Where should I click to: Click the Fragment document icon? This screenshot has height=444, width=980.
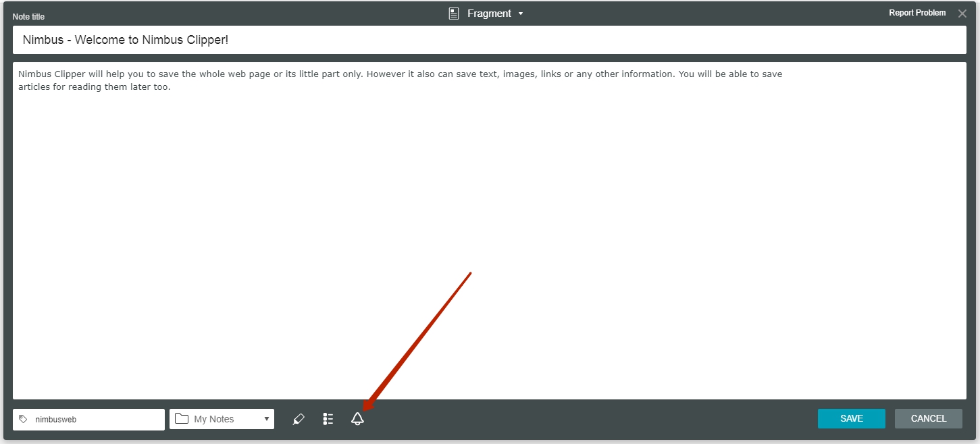click(x=454, y=14)
